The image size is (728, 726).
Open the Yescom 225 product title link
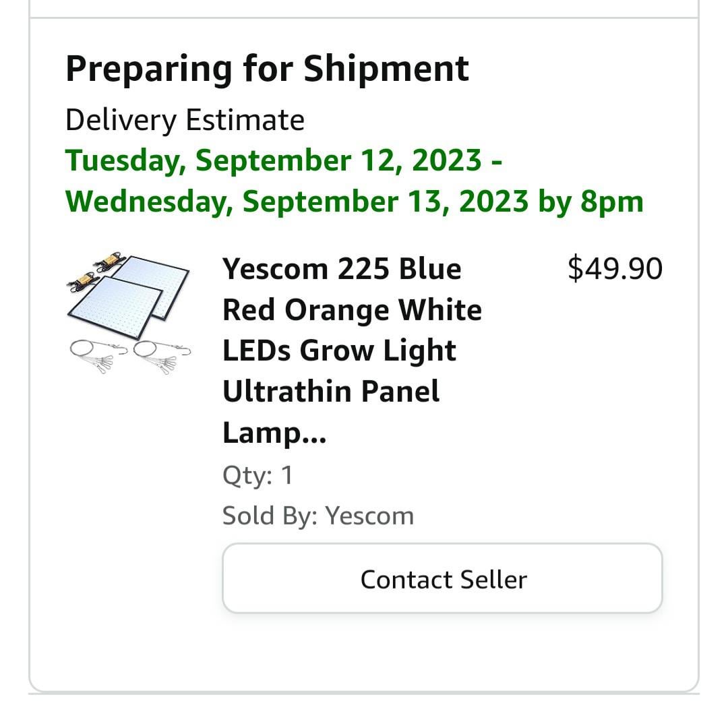pos(342,269)
